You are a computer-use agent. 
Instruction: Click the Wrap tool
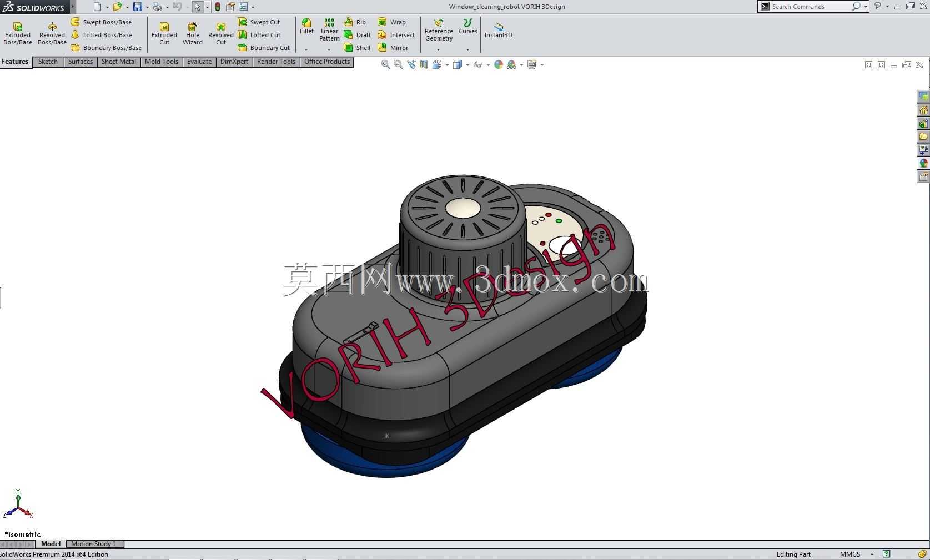click(x=391, y=22)
